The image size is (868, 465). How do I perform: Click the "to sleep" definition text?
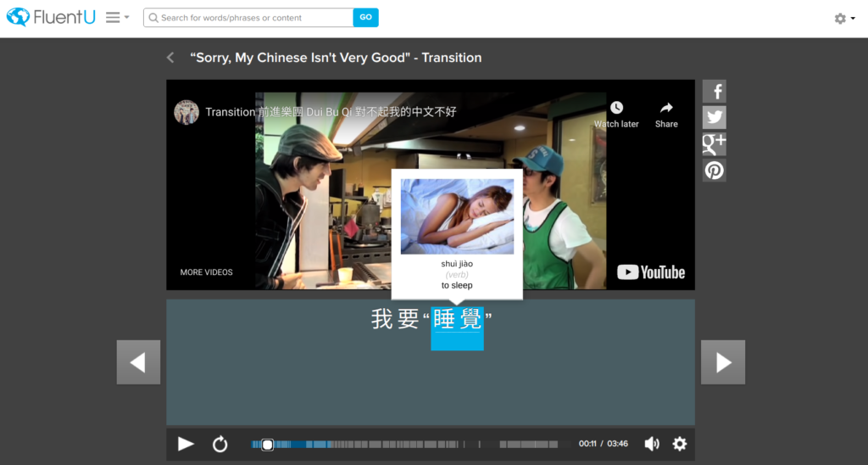tap(457, 285)
